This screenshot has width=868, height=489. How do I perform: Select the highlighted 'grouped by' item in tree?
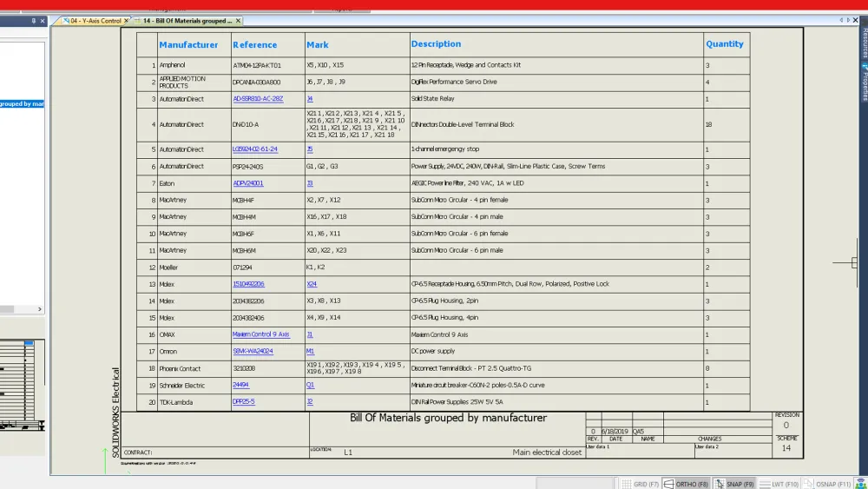tap(23, 103)
